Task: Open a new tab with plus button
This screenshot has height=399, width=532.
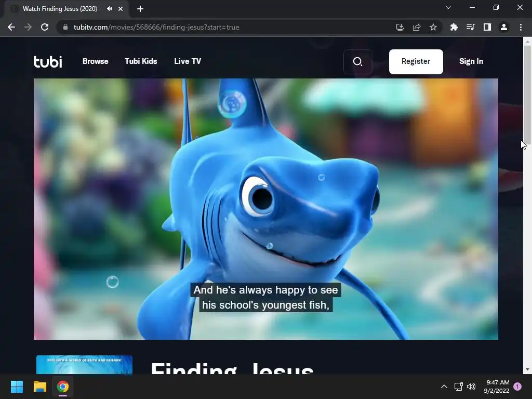Action: click(140, 9)
